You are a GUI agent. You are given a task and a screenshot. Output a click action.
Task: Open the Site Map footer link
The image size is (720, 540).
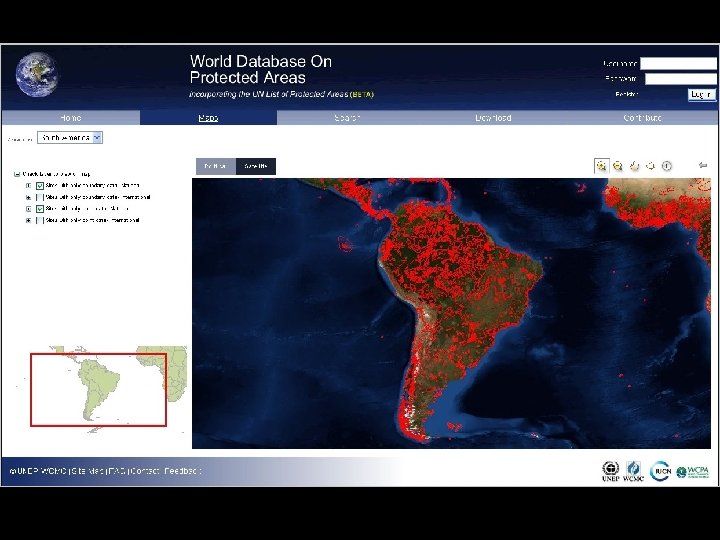(87, 471)
